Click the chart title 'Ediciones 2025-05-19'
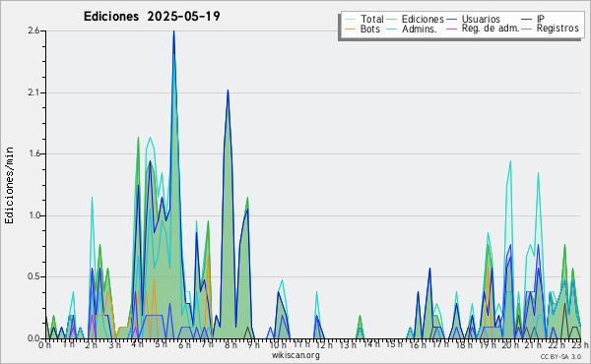The image size is (591, 364). pos(152,17)
